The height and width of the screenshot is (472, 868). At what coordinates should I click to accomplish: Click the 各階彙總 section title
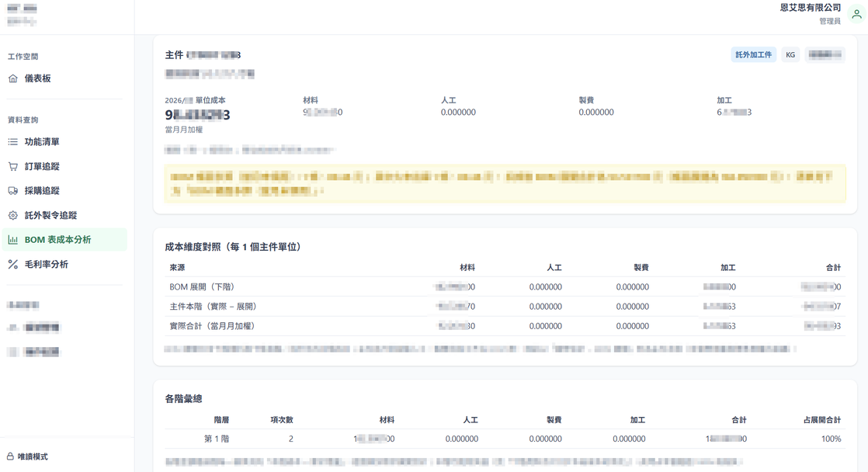tap(183, 399)
